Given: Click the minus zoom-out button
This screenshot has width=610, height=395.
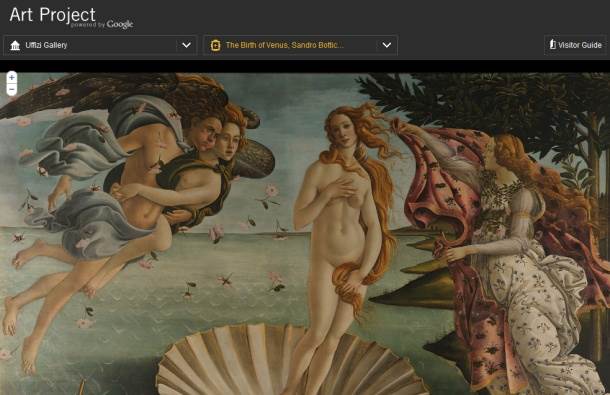Looking at the screenshot, I should pyautogui.click(x=12, y=90).
